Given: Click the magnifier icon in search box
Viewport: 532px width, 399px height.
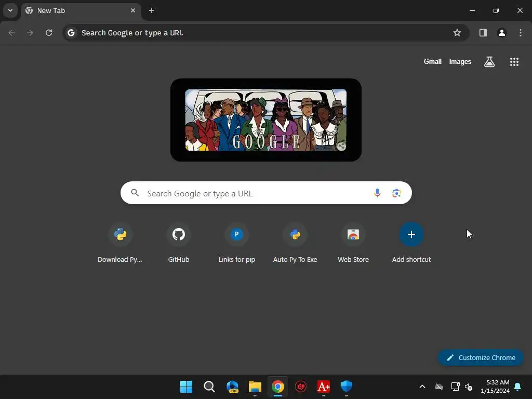Looking at the screenshot, I should pyautogui.click(x=135, y=193).
